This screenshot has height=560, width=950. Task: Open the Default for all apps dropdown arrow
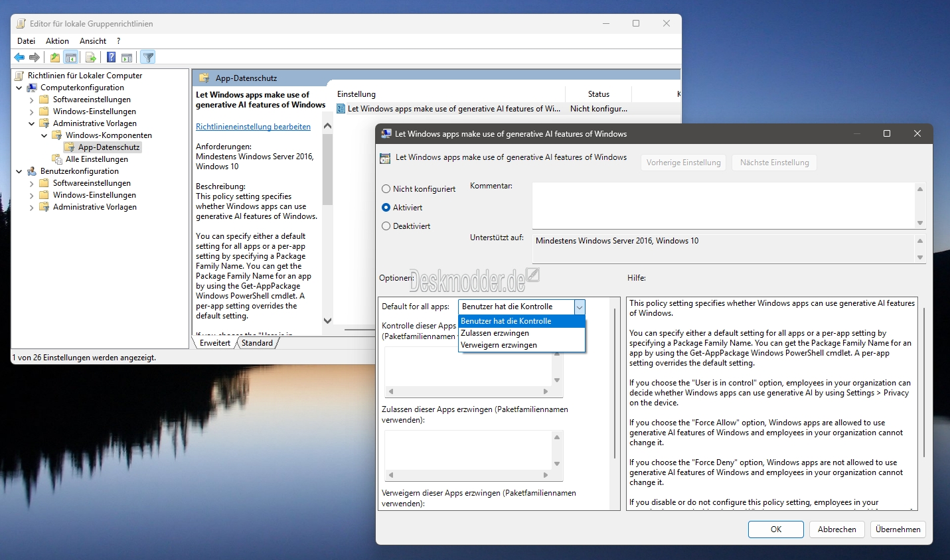[580, 307]
